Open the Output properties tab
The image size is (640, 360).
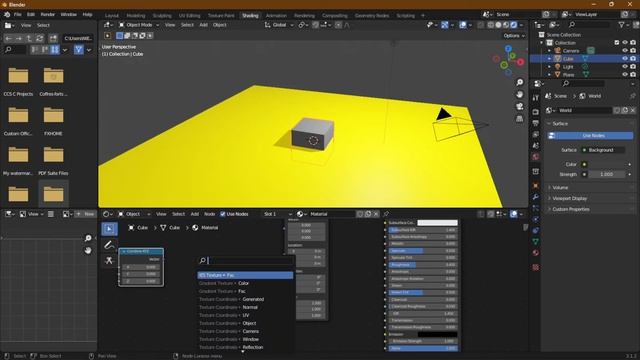pos(536,123)
